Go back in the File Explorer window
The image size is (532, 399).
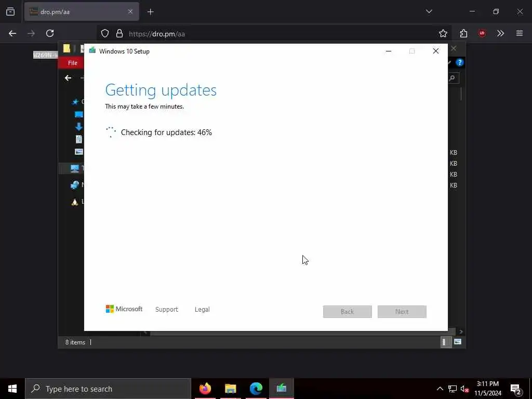pos(68,78)
